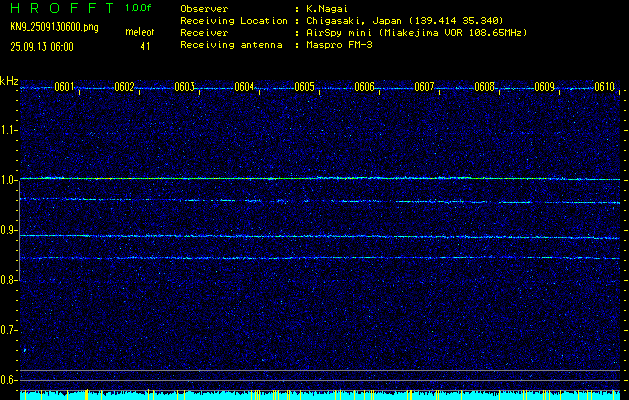
Task: Click the AirSpy mini receiver description
Action: click(x=417, y=32)
